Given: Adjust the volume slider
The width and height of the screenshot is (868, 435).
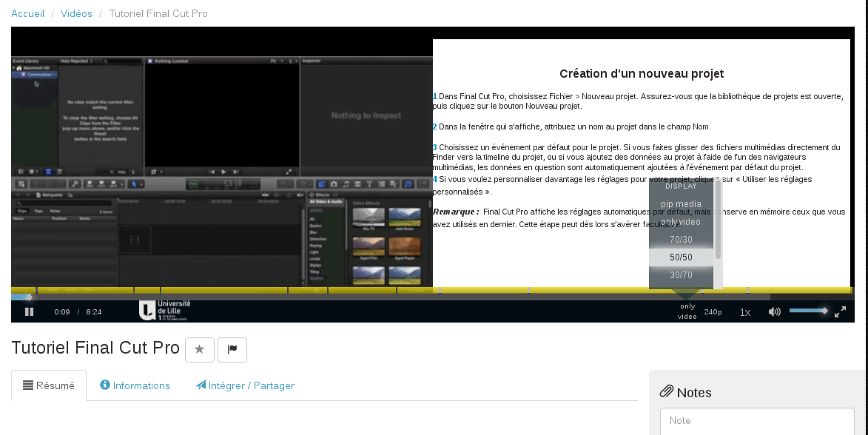Looking at the screenshot, I should (808, 311).
